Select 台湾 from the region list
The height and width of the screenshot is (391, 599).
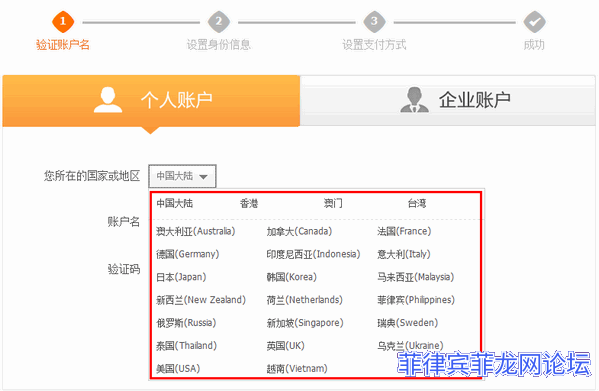click(417, 204)
